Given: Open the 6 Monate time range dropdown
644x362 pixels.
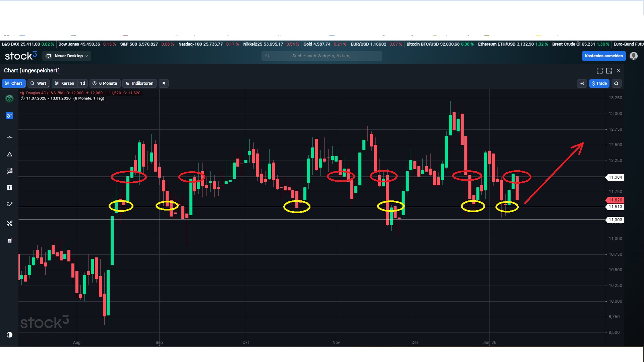Looking at the screenshot, I should [x=105, y=83].
